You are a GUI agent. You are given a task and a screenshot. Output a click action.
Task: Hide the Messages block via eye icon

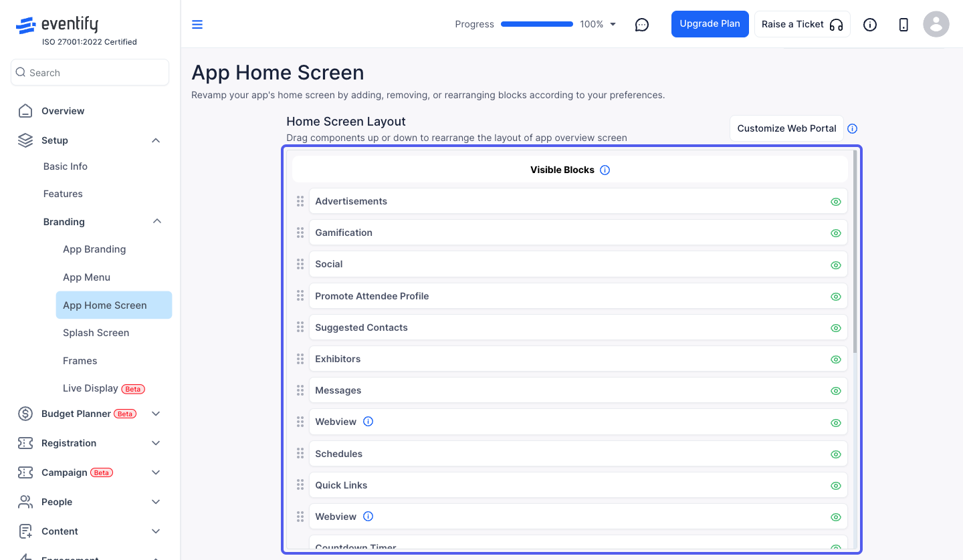835,391
